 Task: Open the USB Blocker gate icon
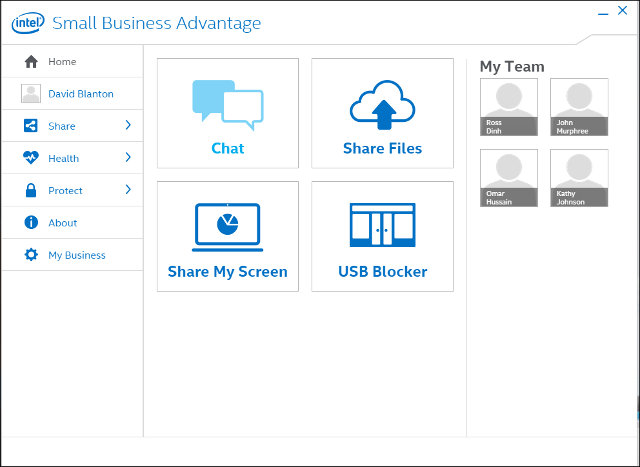tap(382, 226)
